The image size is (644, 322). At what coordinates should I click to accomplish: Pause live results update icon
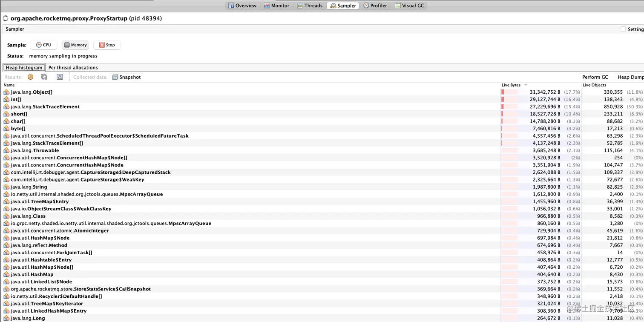[30, 77]
